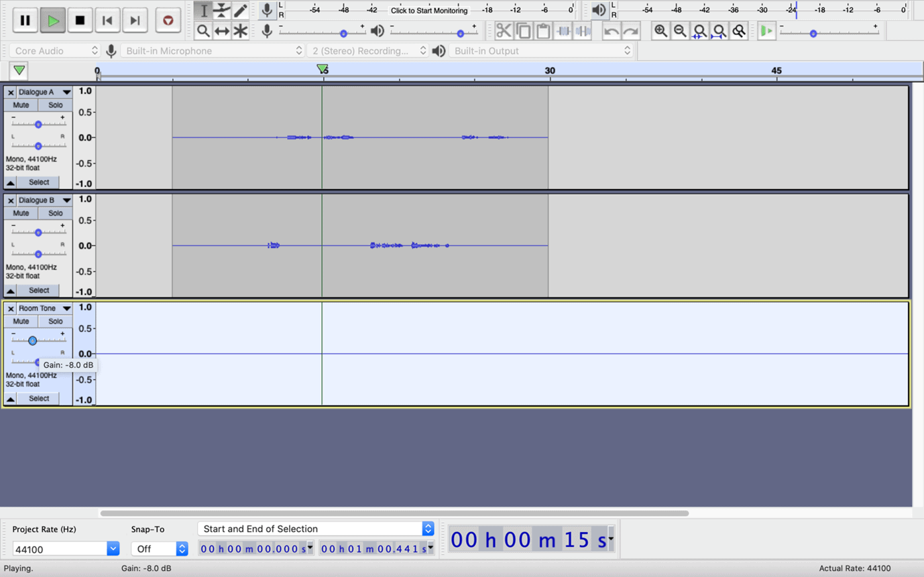Mute the Dialogue A track
924x577 pixels.
point(21,105)
